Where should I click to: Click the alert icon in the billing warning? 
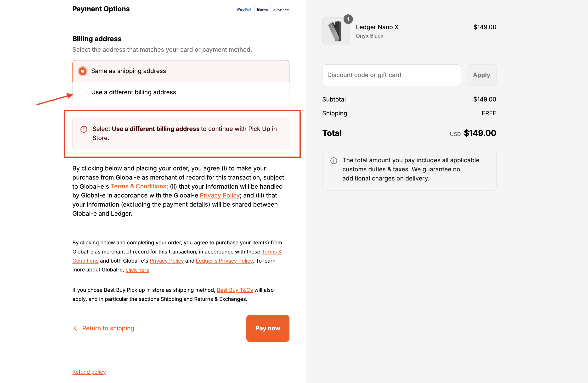(x=84, y=129)
